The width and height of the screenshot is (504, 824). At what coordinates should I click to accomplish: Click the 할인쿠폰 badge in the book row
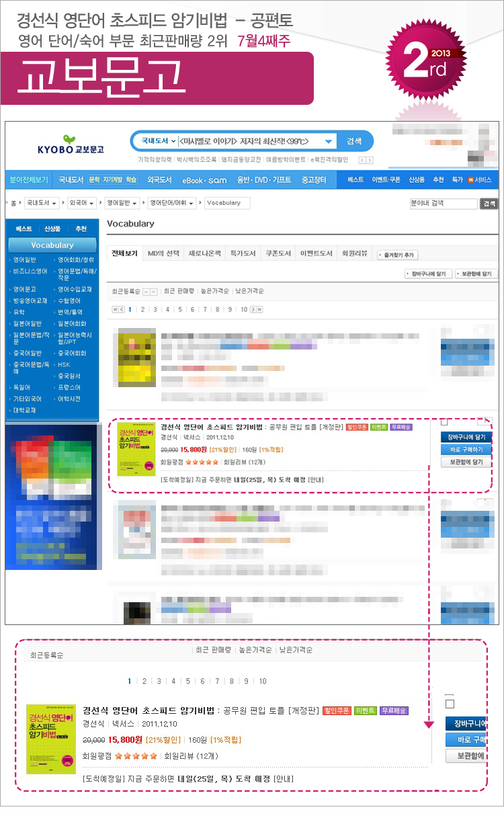(357, 427)
